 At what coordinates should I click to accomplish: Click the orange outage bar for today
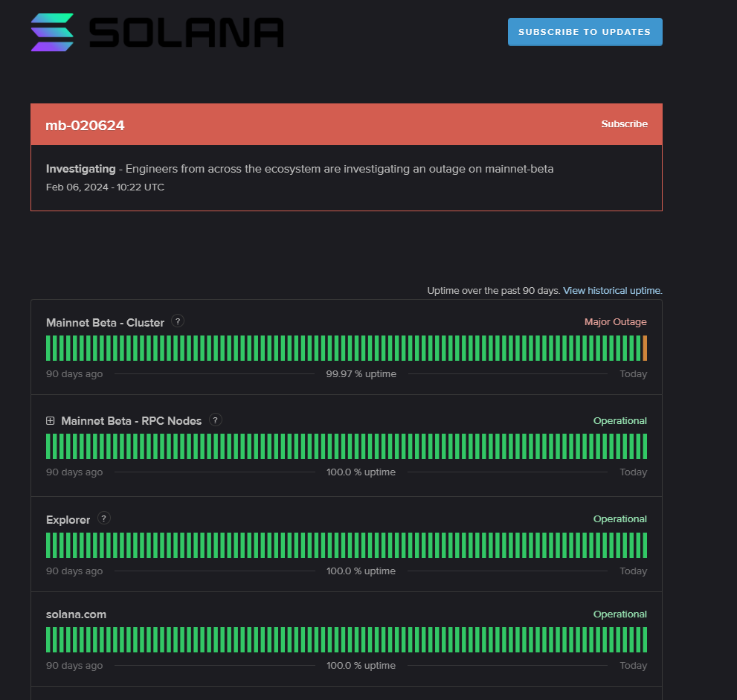[645, 348]
